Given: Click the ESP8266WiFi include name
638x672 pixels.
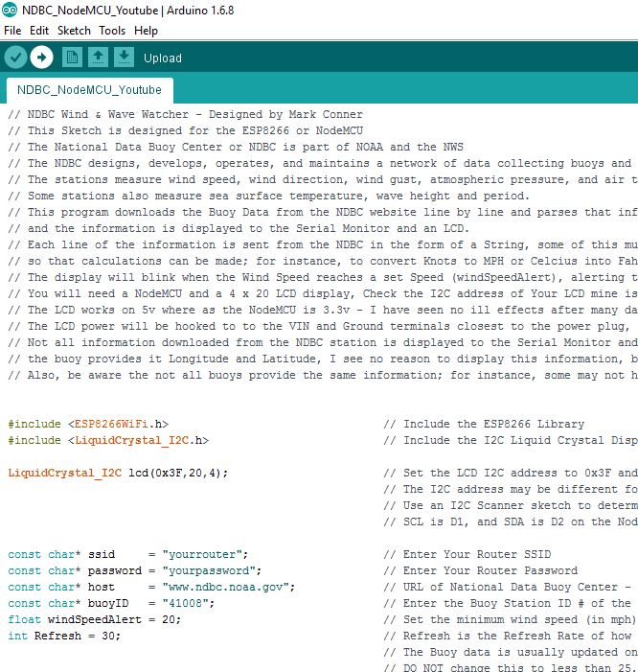Looking at the screenshot, I should (111, 425).
